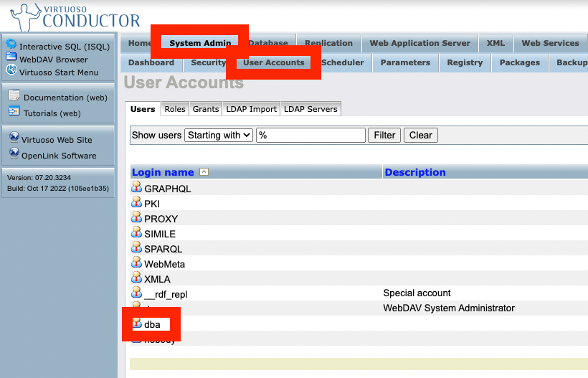Open the Scheduler sub-tab
Image resolution: width=588 pixels, height=378 pixels.
pyautogui.click(x=343, y=62)
